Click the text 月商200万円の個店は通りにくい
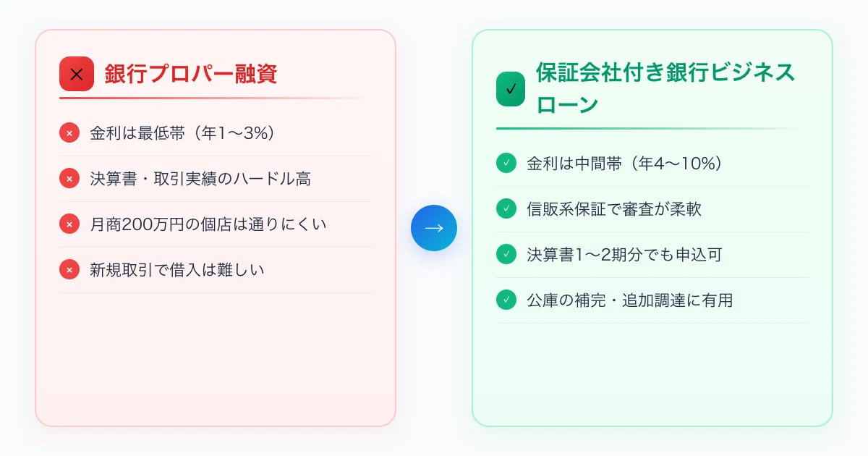 point(208,224)
